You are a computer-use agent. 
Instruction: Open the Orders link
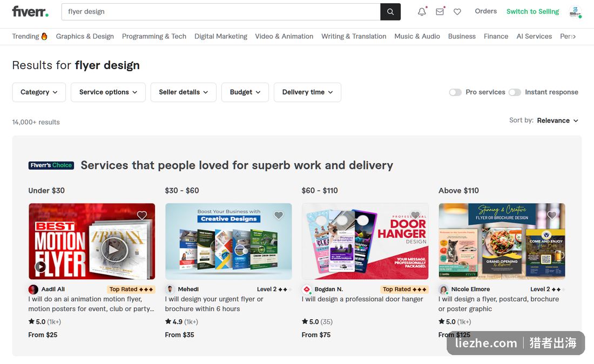coord(485,11)
